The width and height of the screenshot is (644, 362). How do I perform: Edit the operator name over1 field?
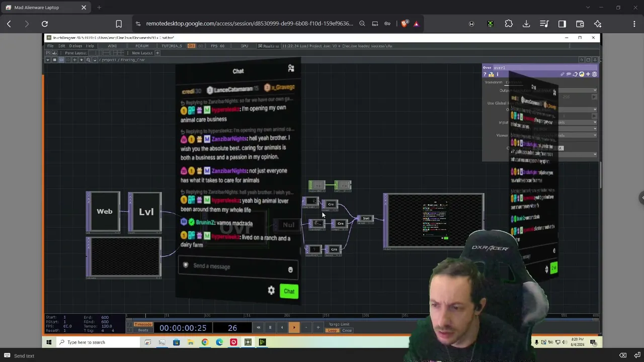click(545, 67)
